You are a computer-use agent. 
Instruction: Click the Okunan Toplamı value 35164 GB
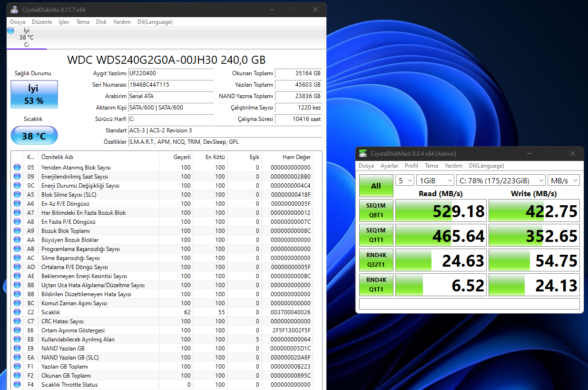[x=298, y=73]
